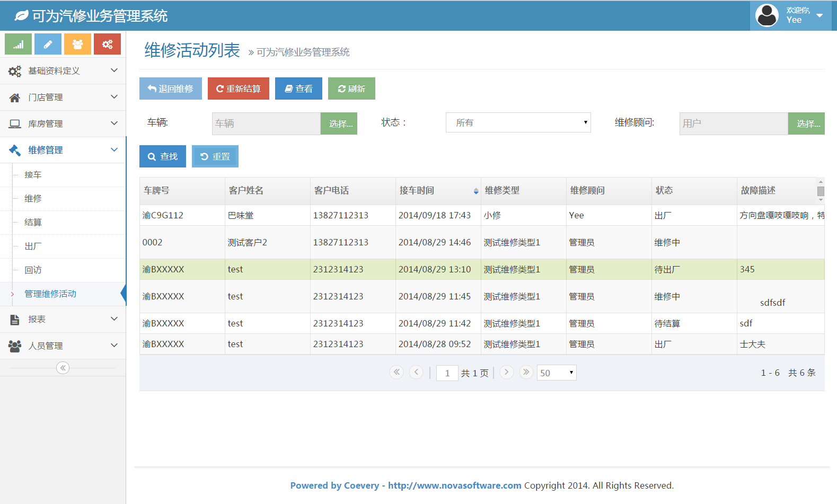Click the green signal chart shortcut icon
The width and height of the screenshot is (837, 504).
[18, 44]
